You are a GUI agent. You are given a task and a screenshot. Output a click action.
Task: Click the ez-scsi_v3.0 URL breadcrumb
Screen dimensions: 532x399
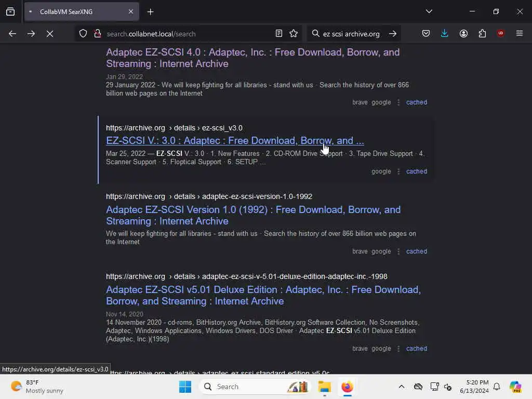tap(174, 128)
